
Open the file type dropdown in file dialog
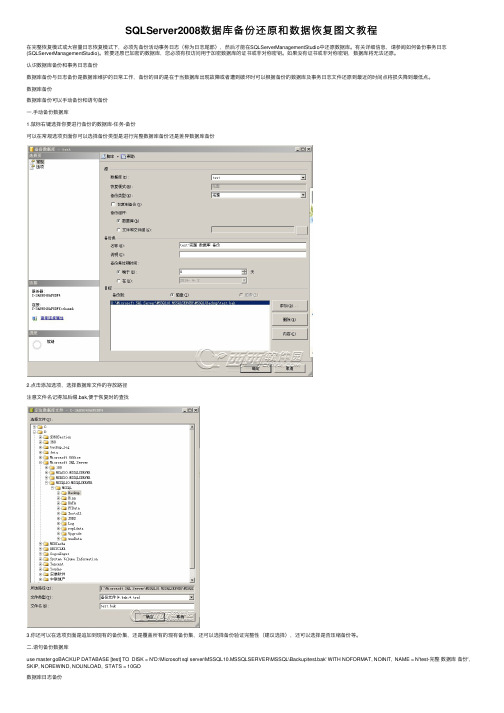192,597
